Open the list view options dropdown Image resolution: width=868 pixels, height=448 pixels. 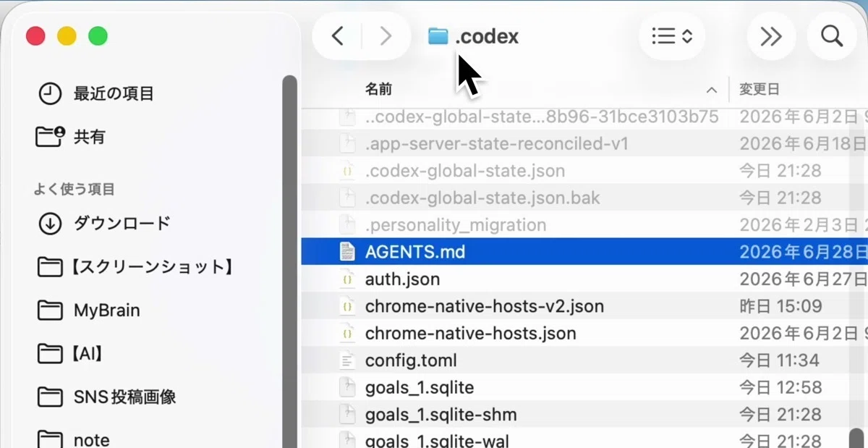[x=672, y=36]
